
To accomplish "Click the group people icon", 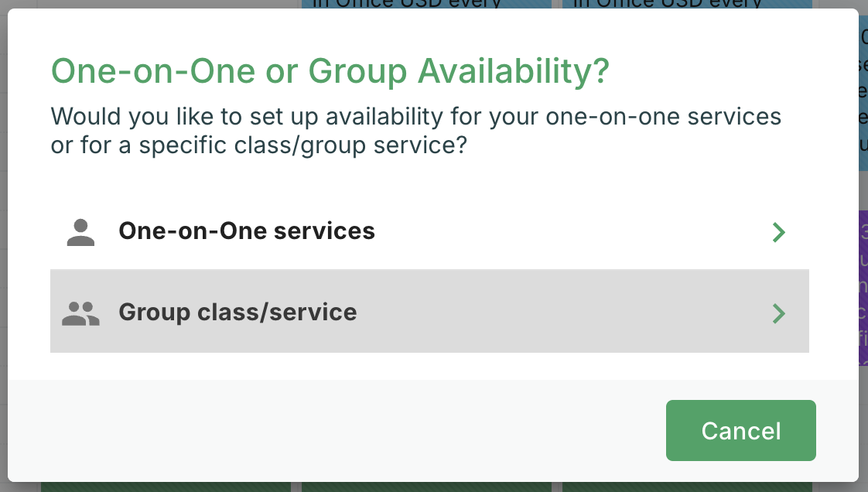I will [x=80, y=313].
